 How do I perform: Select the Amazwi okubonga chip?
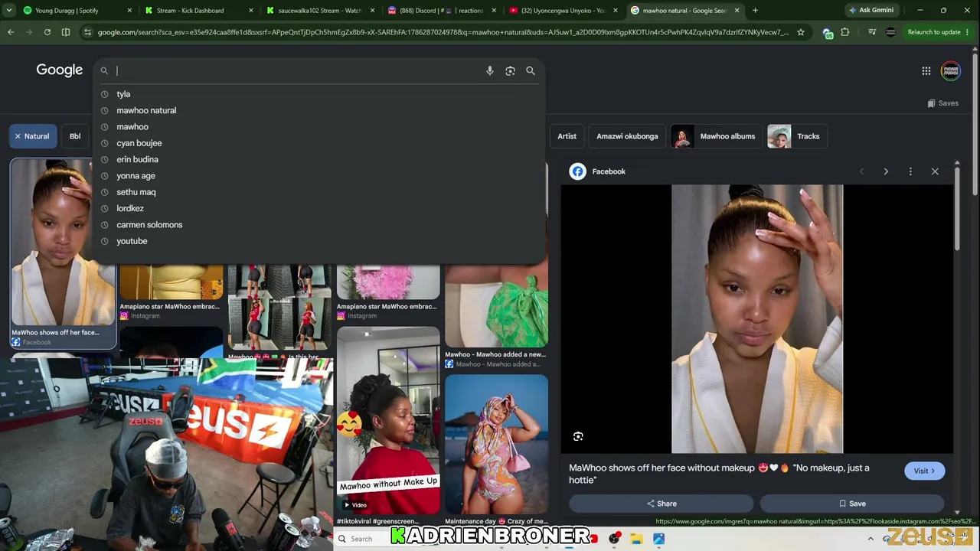point(627,136)
